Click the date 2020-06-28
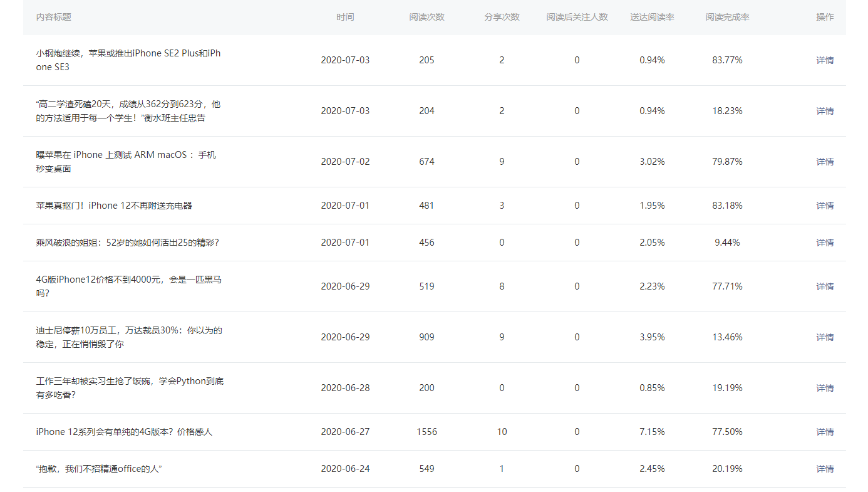Screen dimensions: 868x492 coord(345,388)
